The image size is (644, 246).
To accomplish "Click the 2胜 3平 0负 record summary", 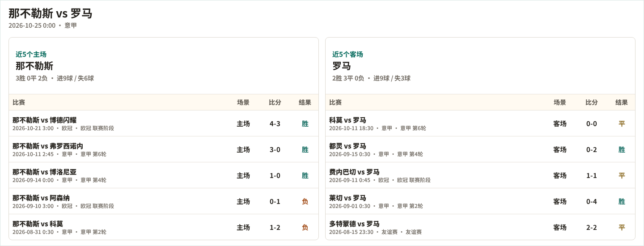I will tap(348, 78).
